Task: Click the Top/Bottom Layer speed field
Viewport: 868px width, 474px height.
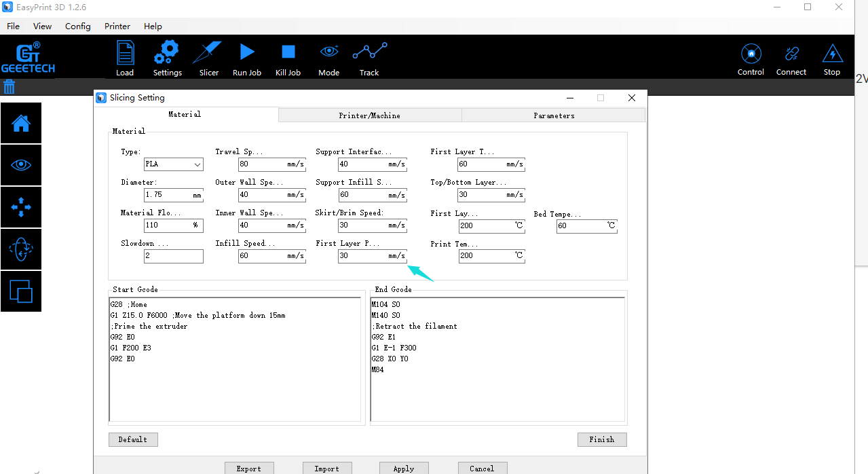Action: [491, 195]
